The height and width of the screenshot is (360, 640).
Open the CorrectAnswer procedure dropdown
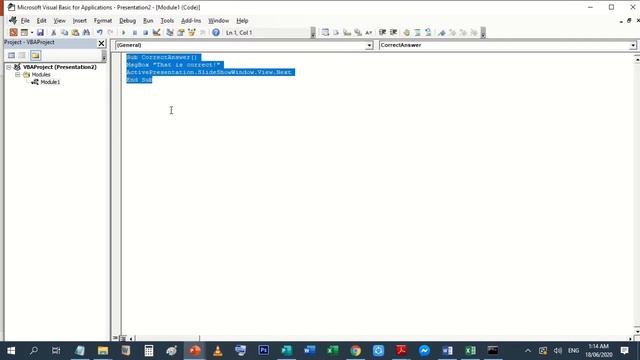tap(633, 45)
